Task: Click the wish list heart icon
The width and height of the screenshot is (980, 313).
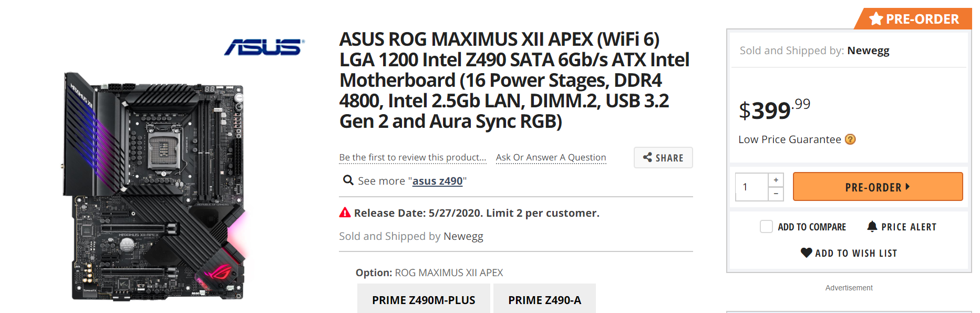Action: coord(806,253)
